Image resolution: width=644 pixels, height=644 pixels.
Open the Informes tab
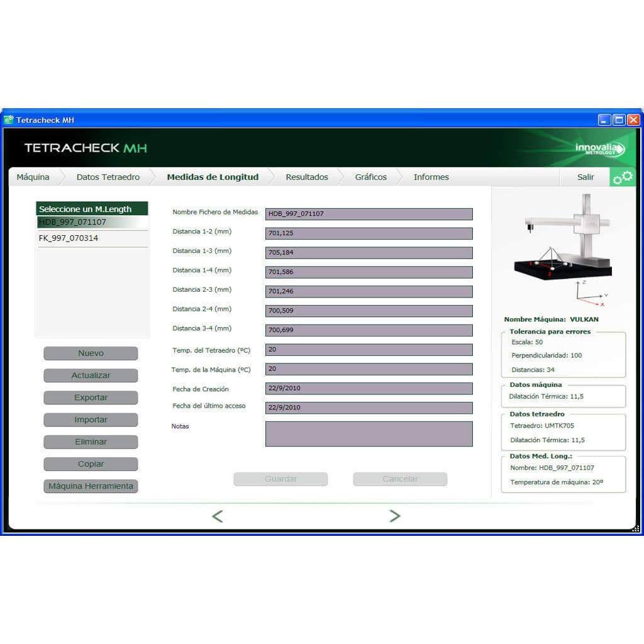(x=431, y=177)
